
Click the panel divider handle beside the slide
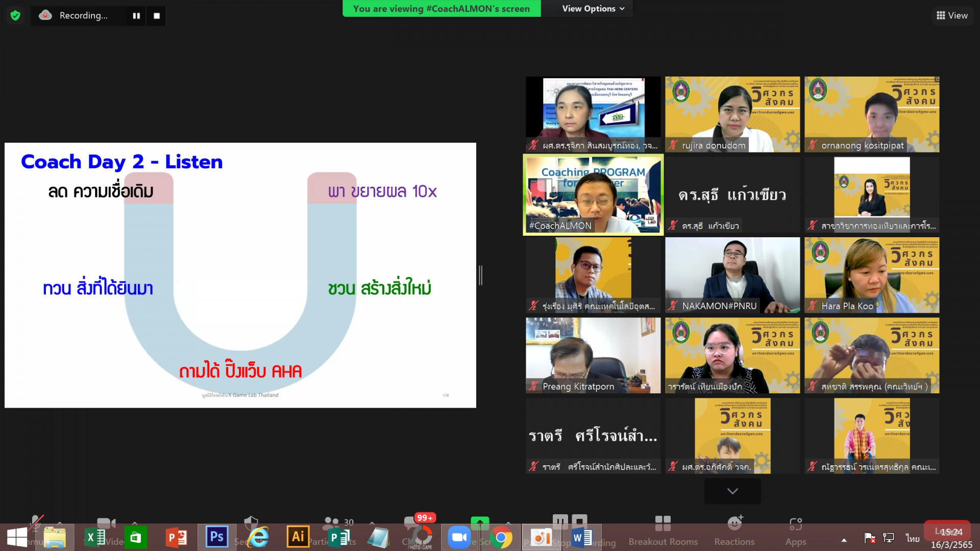480,275
